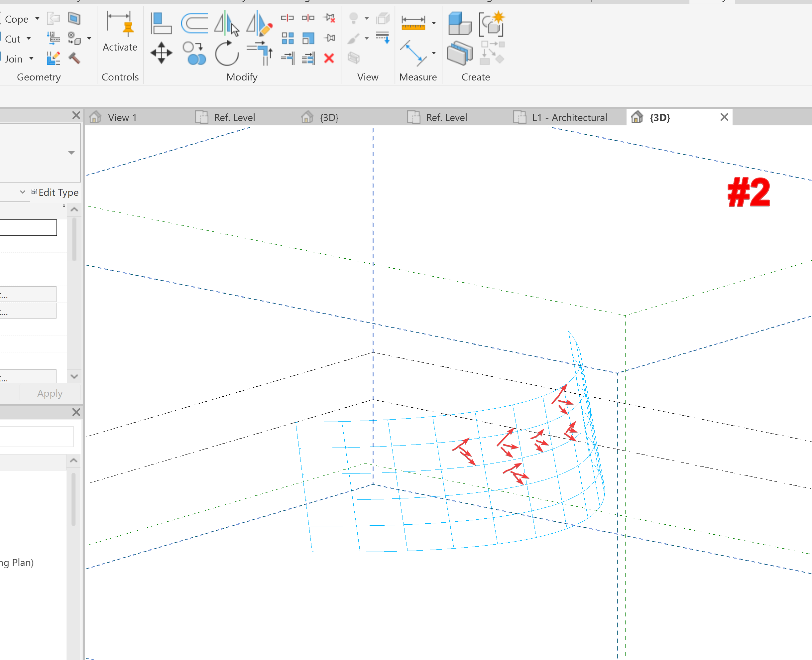Activate the Split Element tool
The height and width of the screenshot is (660, 812).
click(288, 18)
